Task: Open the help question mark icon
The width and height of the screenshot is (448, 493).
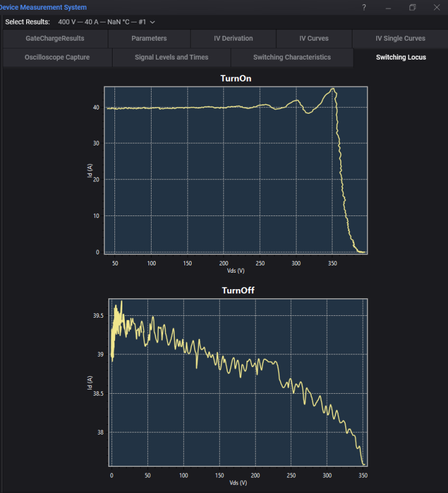Action: (x=364, y=7)
